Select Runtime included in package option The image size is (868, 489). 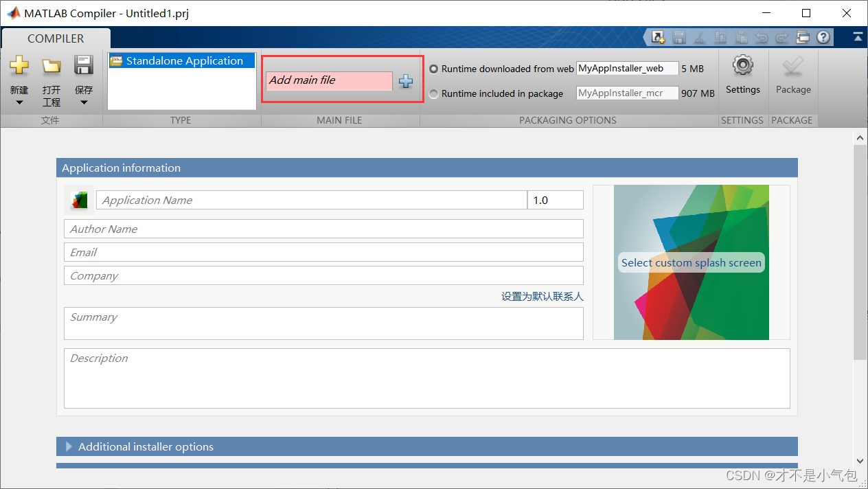434,93
